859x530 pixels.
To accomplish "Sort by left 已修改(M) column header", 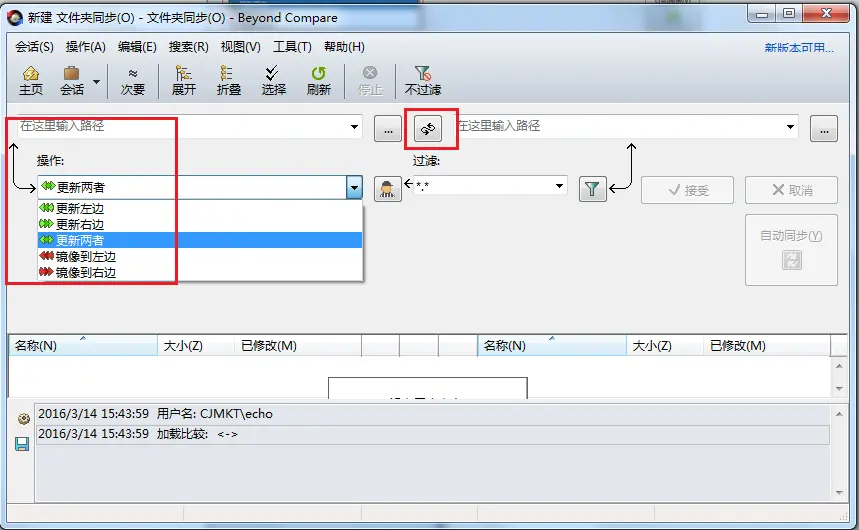I will coord(298,346).
